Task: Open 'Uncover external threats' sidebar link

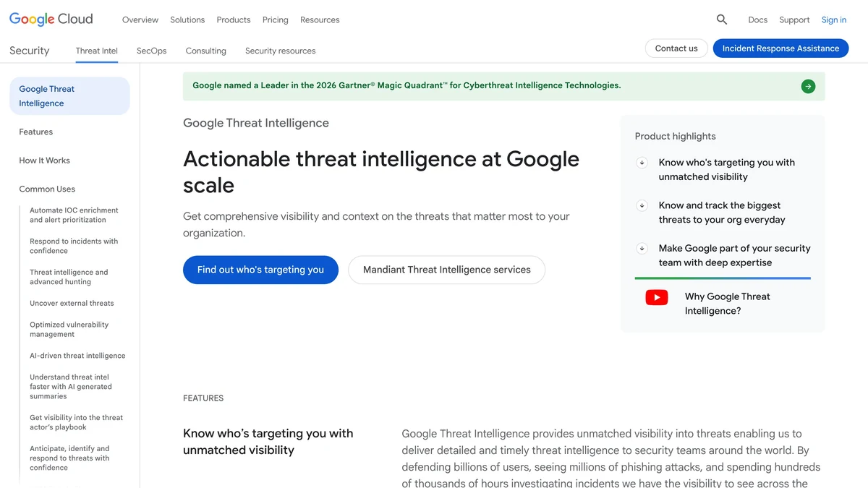Action: pyautogui.click(x=72, y=303)
